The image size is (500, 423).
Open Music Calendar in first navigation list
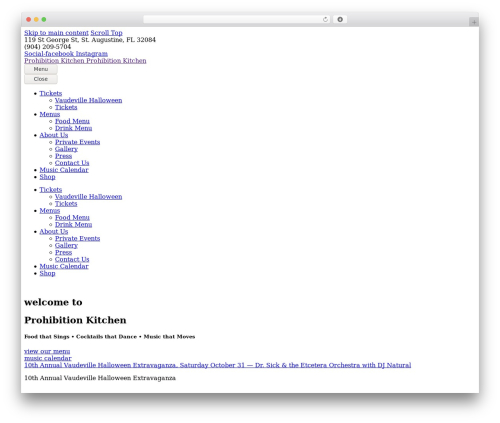(x=64, y=170)
